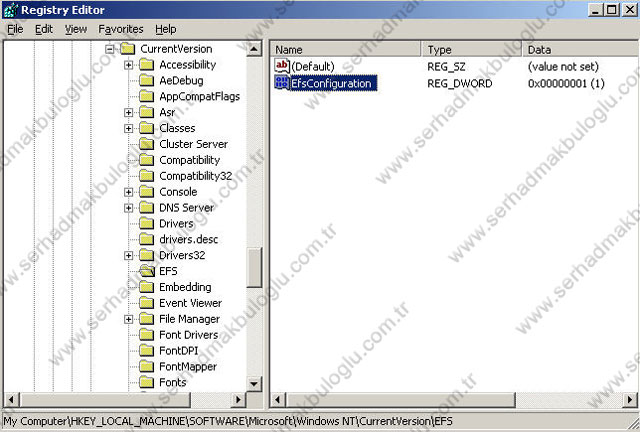Screen dimensions: 640x432
Task: Click the CurrentVersion folder icon
Action: [128, 49]
